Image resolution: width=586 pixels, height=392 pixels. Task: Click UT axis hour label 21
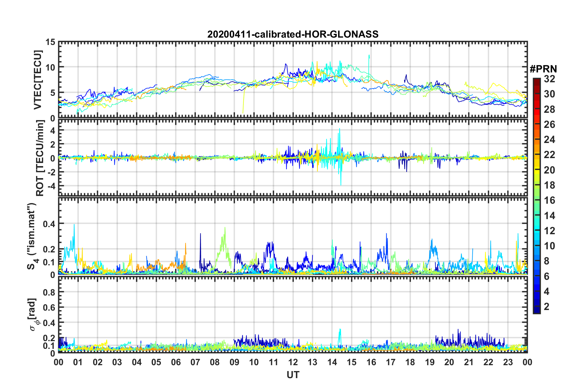tap(469, 362)
